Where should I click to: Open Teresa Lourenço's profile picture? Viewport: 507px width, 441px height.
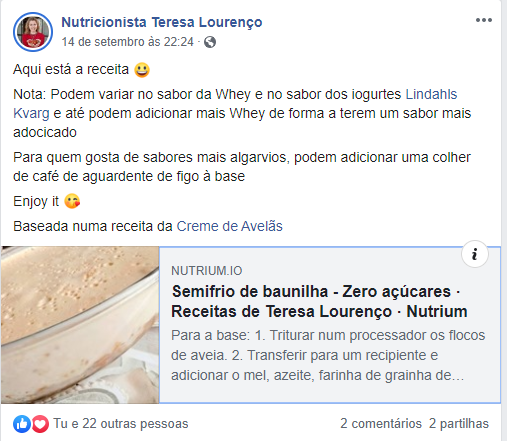pos(33,32)
